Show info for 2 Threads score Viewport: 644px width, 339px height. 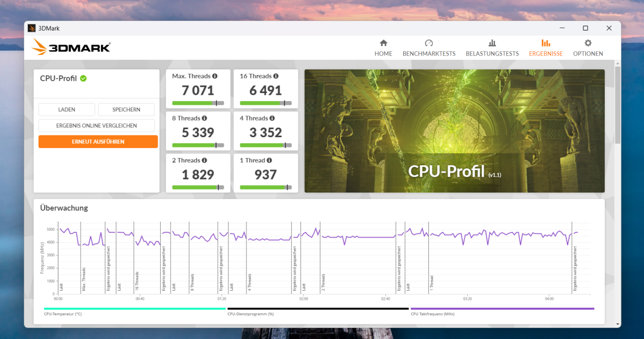(x=204, y=160)
